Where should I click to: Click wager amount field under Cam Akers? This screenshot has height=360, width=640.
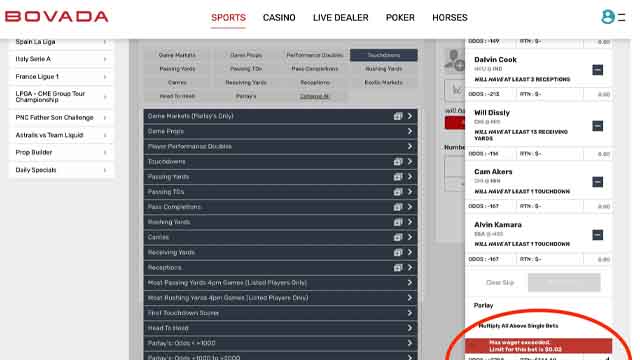pyautogui.click(x=598, y=207)
